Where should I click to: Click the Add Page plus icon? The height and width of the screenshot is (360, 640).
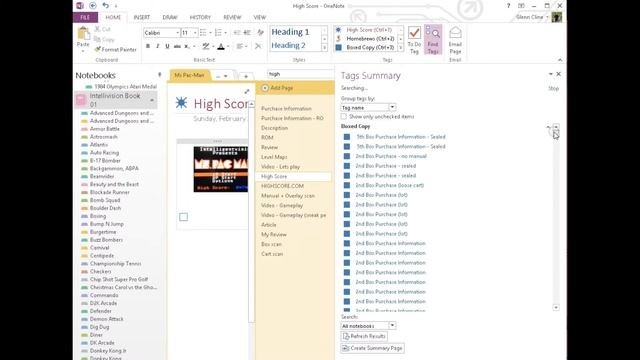[x=265, y=88]
